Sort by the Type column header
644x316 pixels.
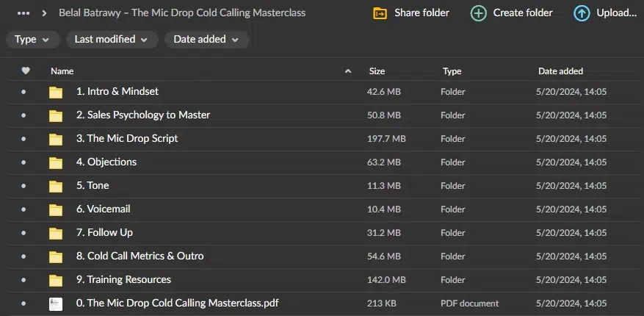(452, 71)
